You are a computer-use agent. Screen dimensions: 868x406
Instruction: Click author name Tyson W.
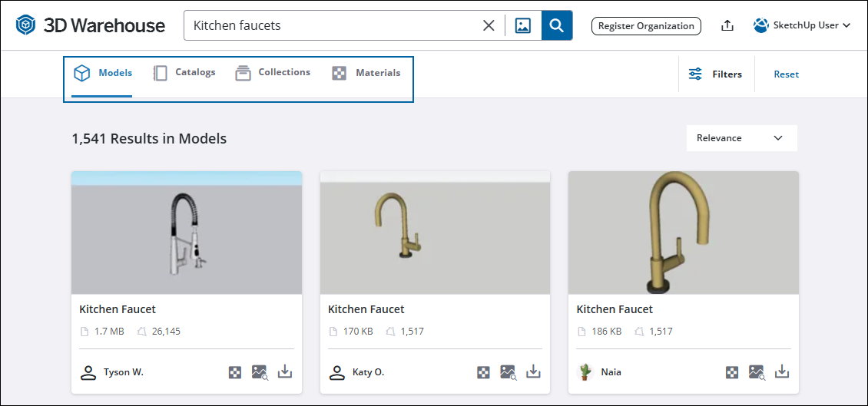124,372
